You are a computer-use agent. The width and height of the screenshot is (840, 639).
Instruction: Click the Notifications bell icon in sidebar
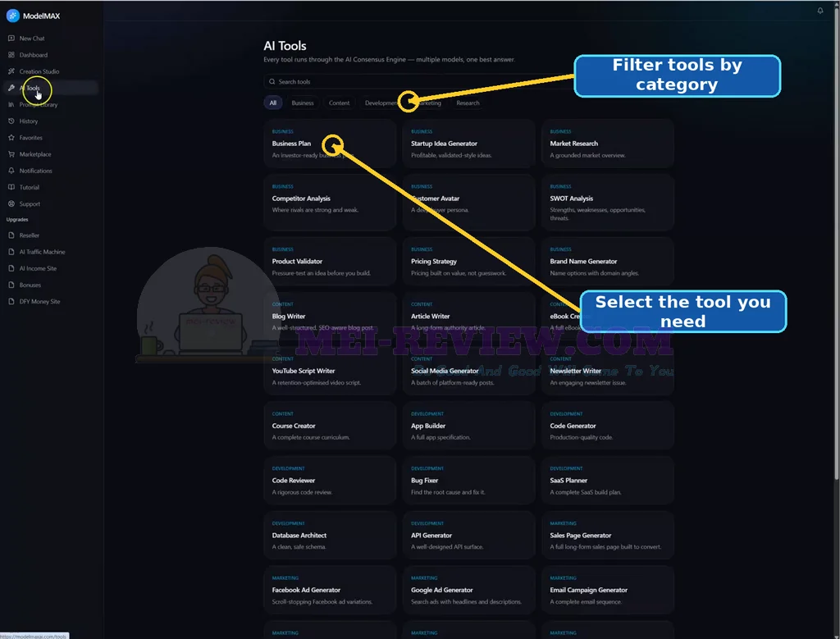pos(11,171)
